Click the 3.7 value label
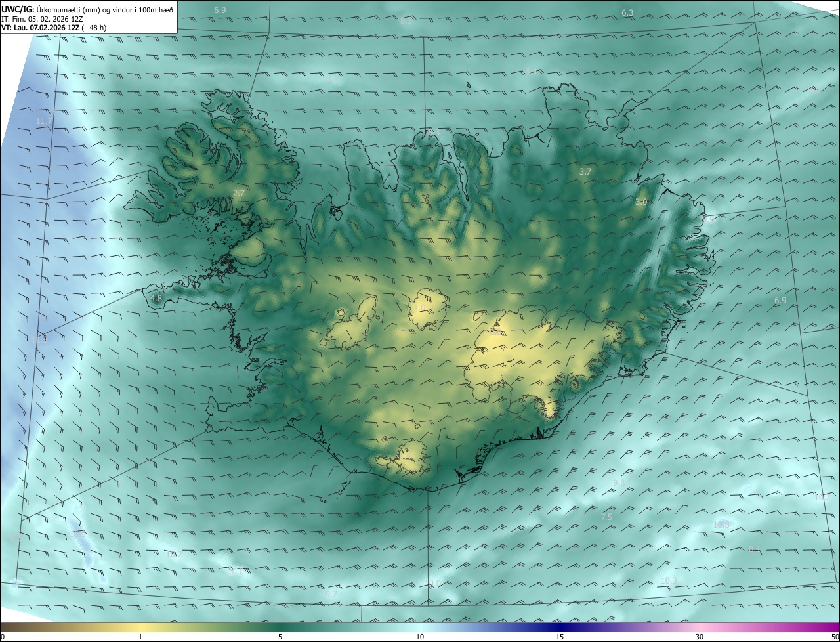This screenshot has height=642, width=840. pos(585,171)
